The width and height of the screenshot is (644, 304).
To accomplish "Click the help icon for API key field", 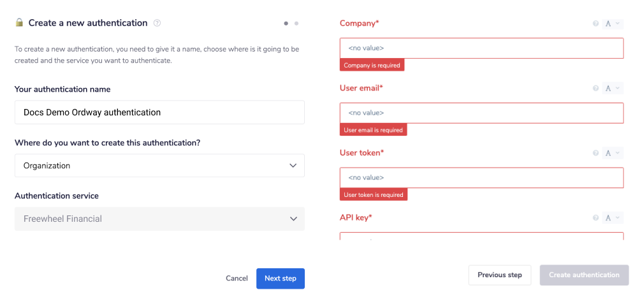I will [596, 218].
